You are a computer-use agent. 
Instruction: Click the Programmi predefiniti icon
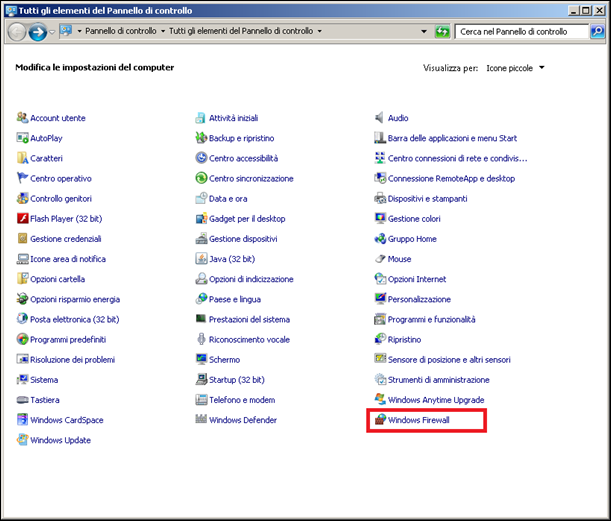tap(22, 339)
